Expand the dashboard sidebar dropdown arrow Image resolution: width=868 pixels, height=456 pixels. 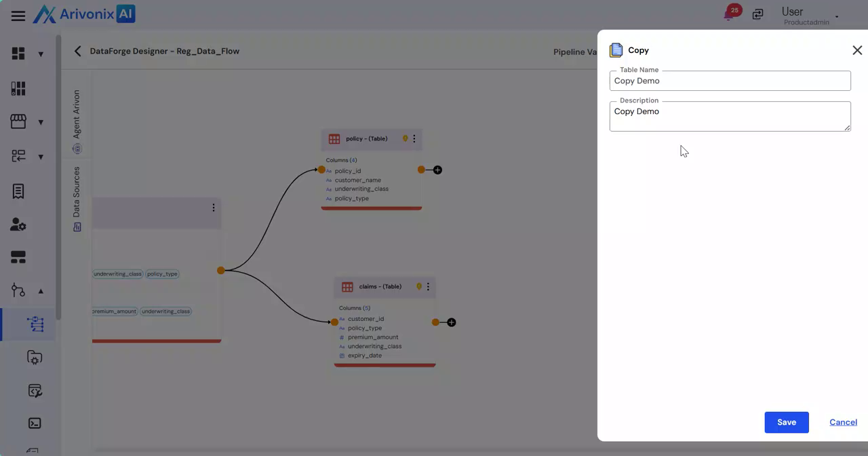(41, 54)
